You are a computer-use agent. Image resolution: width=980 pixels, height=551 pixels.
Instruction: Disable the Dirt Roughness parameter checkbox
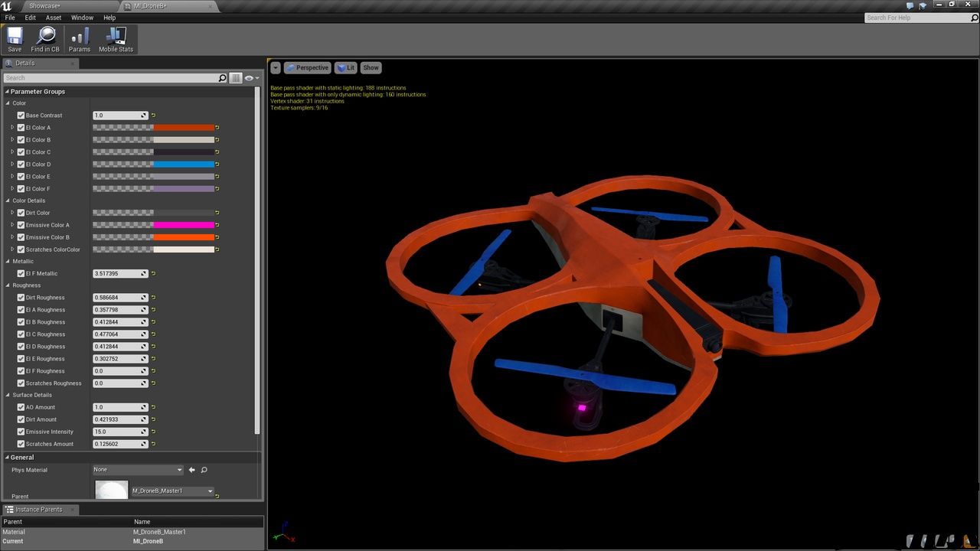click(x=21, y=298)
